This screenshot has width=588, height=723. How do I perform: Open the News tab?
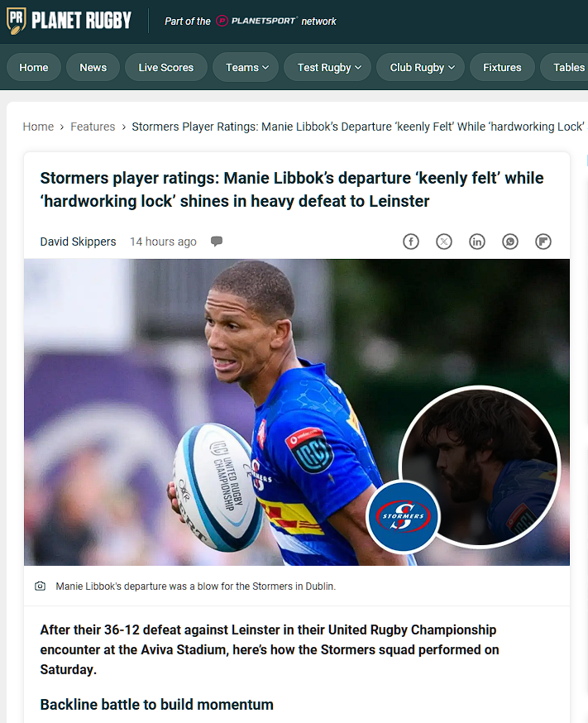(93, 67)
